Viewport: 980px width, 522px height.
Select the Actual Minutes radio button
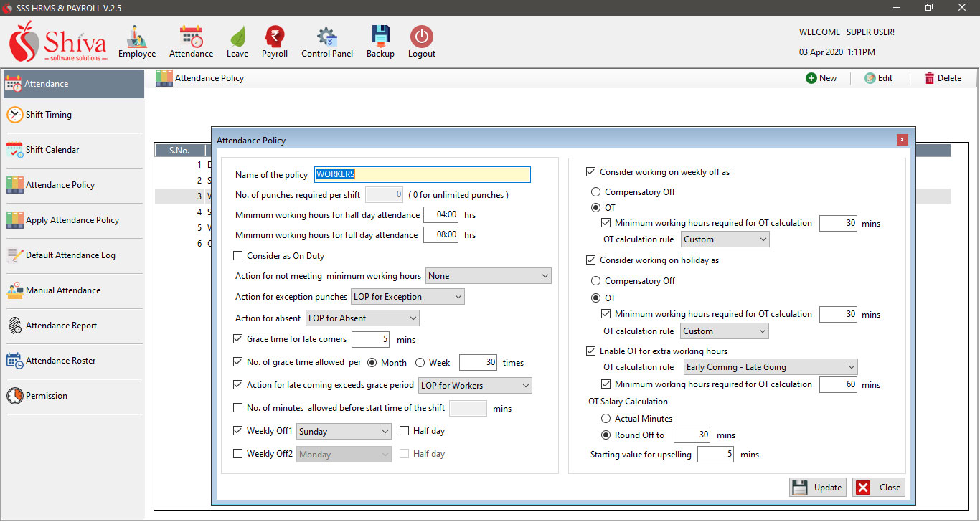(606, 419)
